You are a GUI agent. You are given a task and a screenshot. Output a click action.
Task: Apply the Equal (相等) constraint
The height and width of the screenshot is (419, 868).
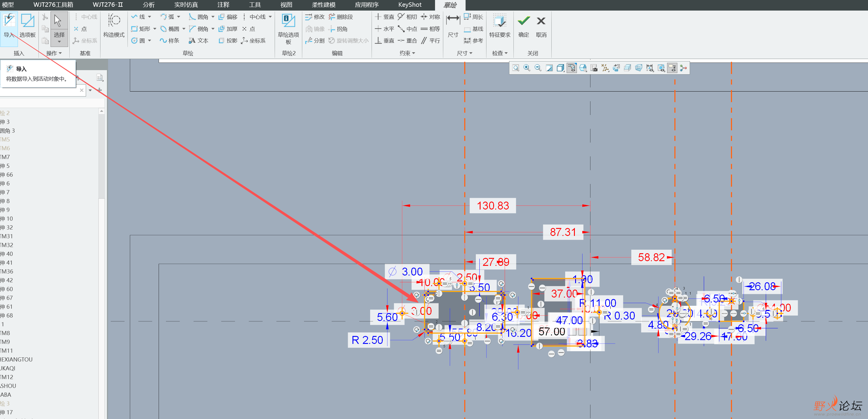coord(430,29)
